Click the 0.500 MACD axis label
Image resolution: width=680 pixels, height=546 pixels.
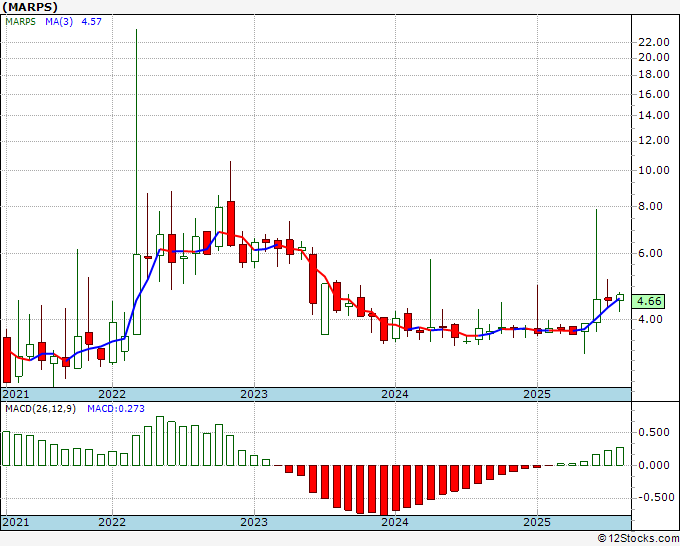pyautogui.click(x=654, y=432)
